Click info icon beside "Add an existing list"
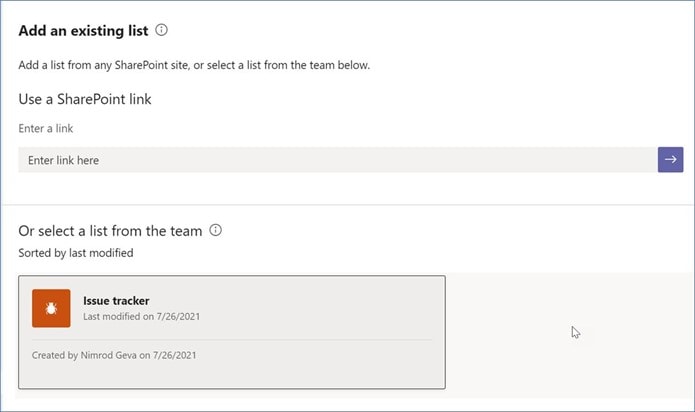The height and width of the screenshot is (412, 695). [161, 30]
